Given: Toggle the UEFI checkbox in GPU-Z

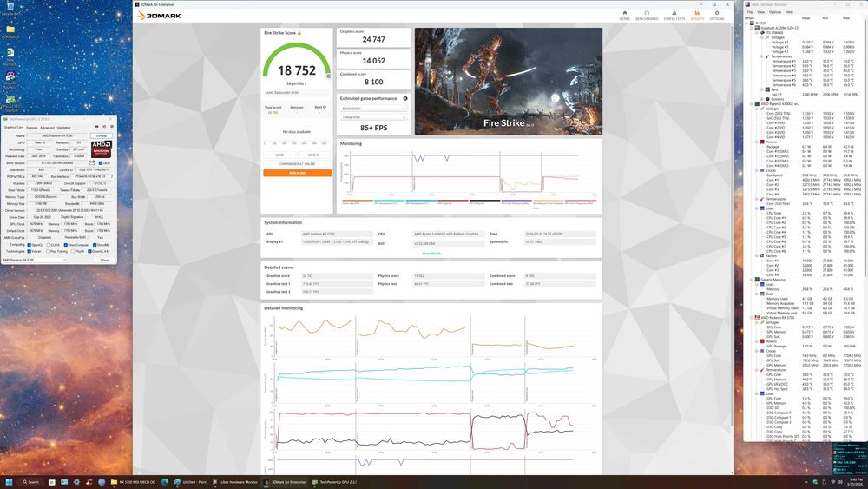Looking at the screenshot, I should 101,163.
